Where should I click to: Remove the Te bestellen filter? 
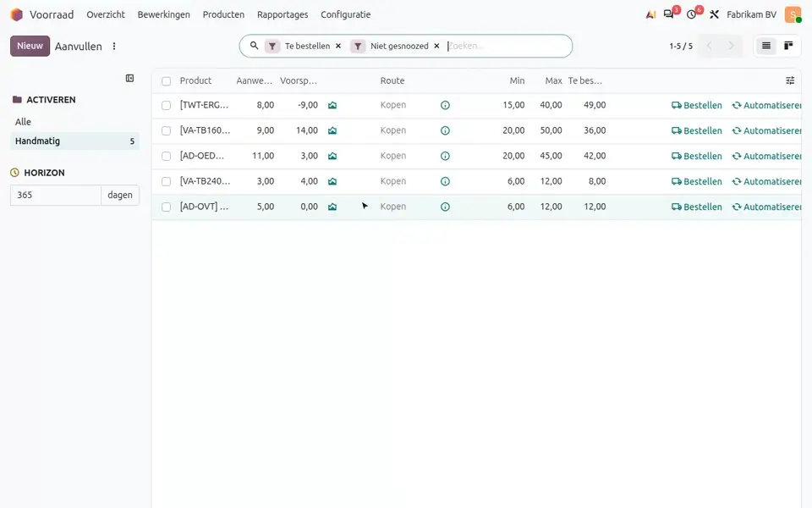pos(338,46)
